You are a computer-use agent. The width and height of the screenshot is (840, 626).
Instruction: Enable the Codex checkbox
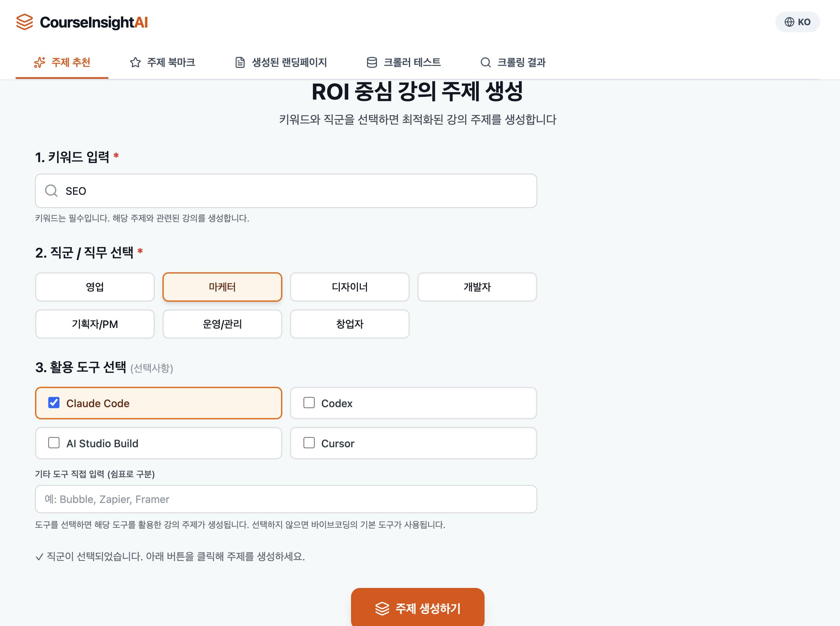(309, 402)
